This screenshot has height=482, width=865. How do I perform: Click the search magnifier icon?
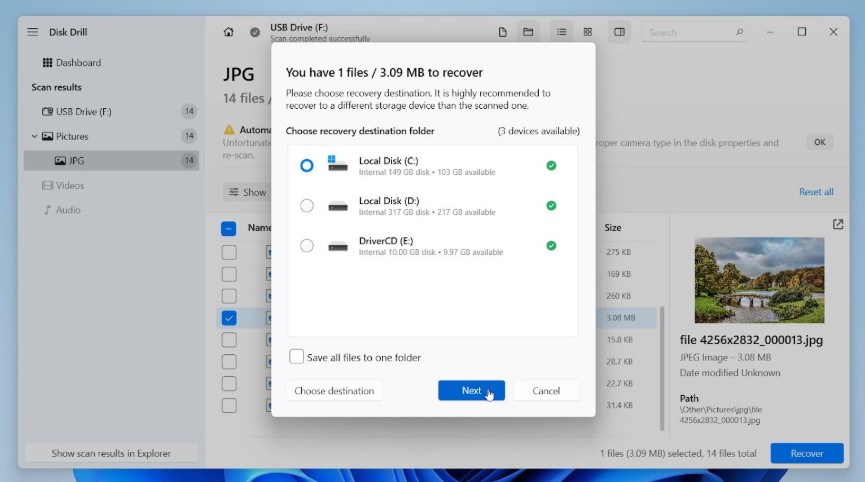coord(739,32)
